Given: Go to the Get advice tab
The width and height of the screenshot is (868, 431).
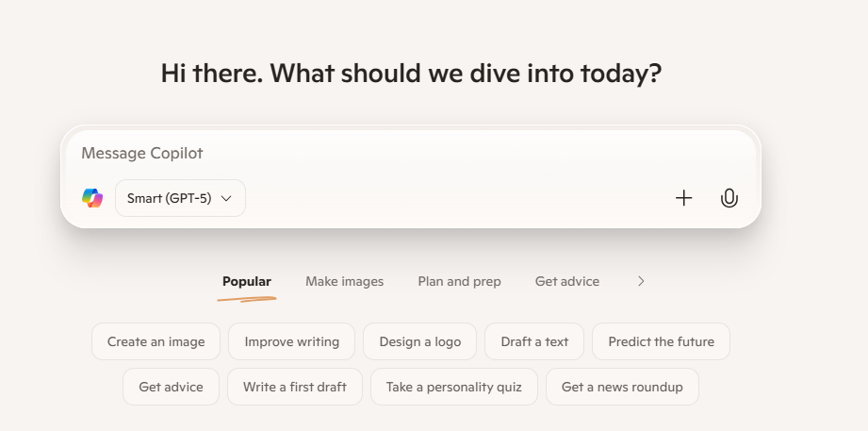Looking at the screenshot, I should [x=566, y=281].
